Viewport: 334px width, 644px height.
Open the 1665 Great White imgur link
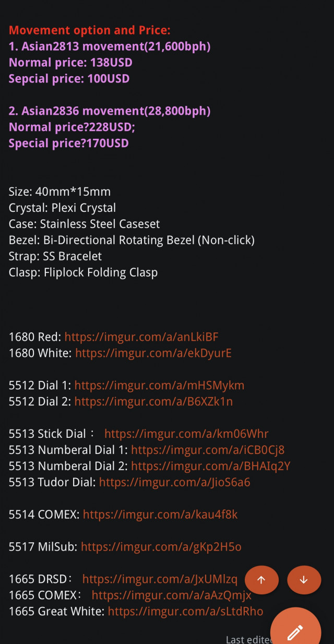pos(185,612)
